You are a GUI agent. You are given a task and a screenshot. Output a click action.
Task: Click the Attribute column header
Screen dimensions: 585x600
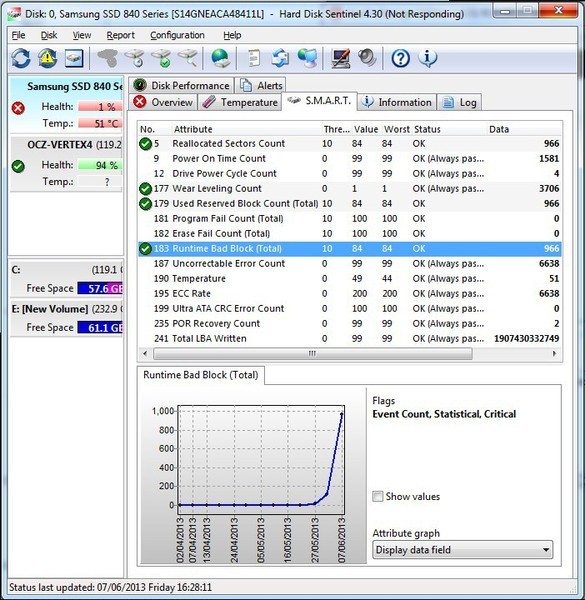[246, 129]
